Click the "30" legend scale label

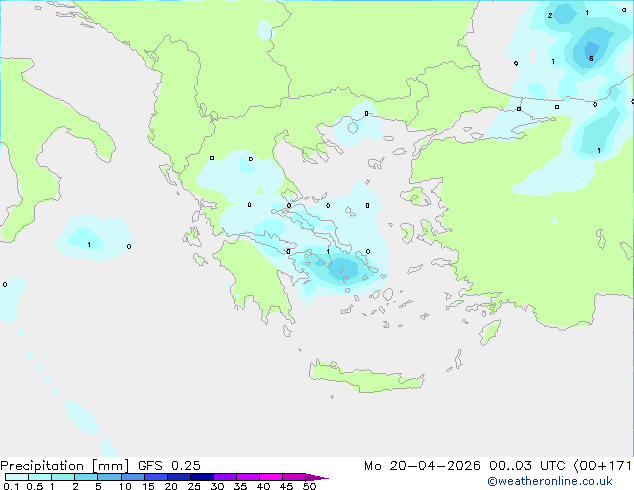click(217, 486)
